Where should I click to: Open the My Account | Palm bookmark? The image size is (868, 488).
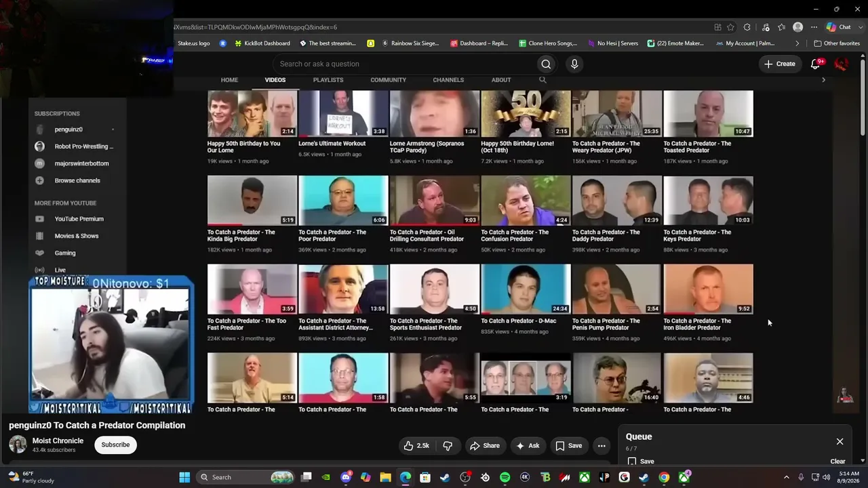pos(745,43)
